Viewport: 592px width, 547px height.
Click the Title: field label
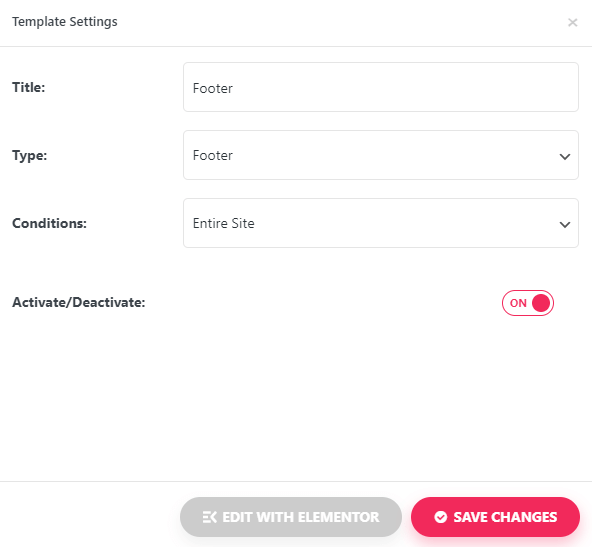point(29,87)
